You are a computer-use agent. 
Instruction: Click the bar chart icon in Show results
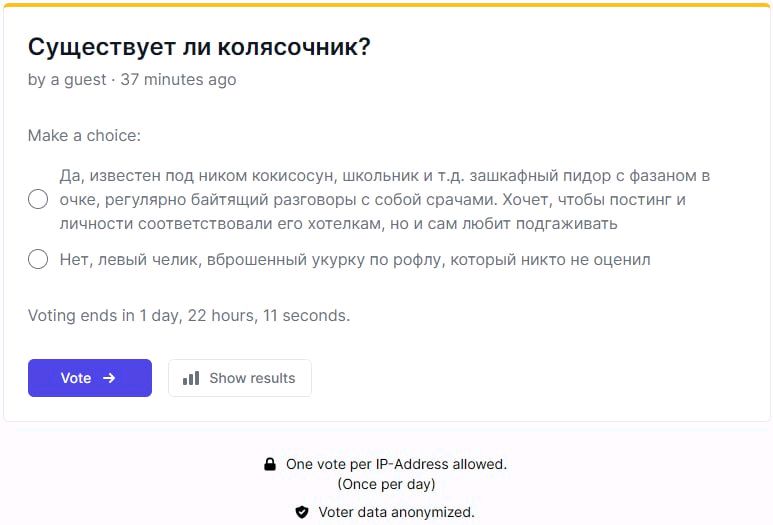coord(191,378)
